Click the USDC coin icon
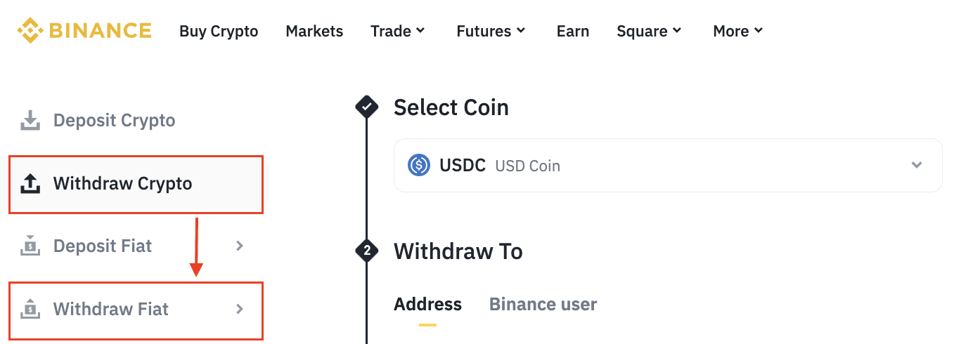 tap(419, 166)
